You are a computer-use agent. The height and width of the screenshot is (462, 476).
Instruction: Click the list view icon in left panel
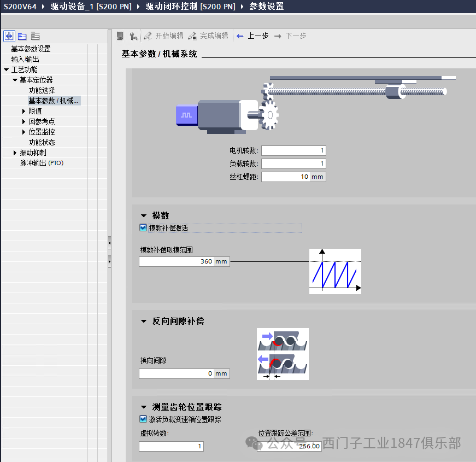[35, 36]
